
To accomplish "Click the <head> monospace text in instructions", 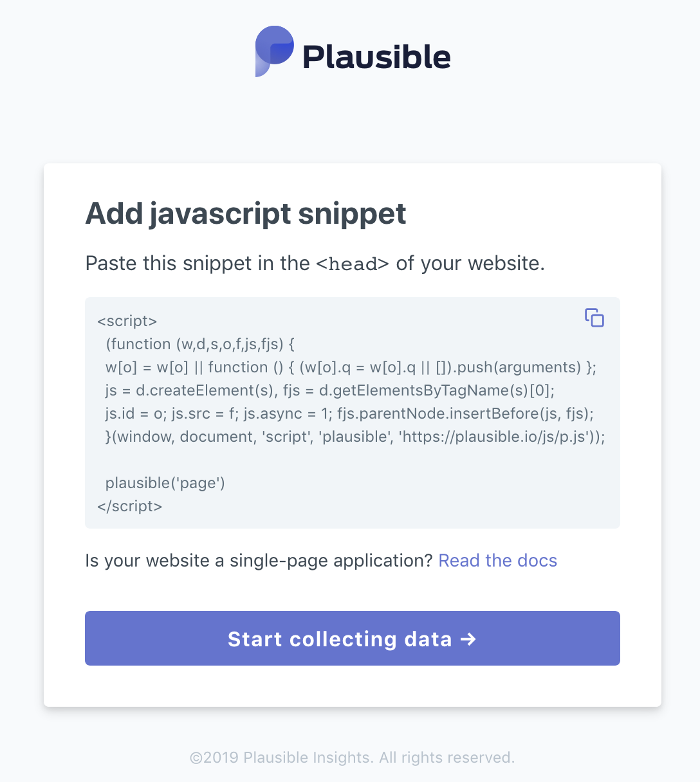I will (x=353, y=264).
